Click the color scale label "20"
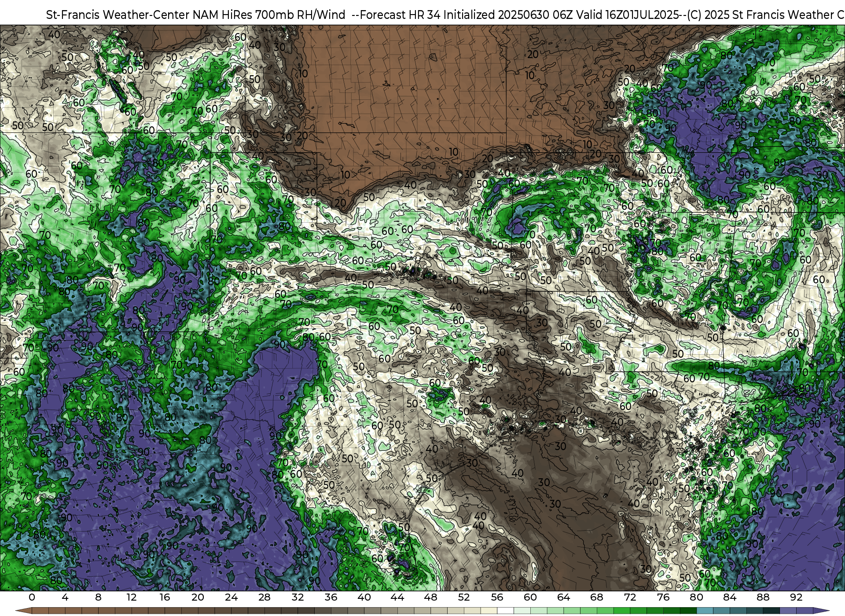The height and width of the screenshot is (616, 845). coord(198,598)
